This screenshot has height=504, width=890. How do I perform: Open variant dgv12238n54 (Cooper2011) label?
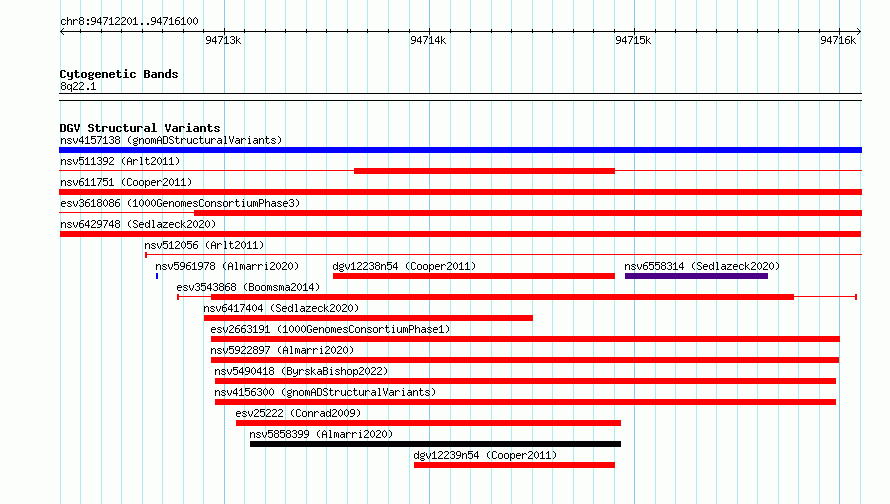404,266
